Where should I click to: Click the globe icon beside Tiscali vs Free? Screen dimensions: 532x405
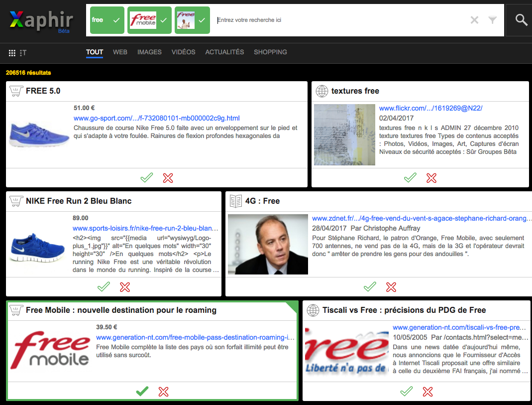(x=313, y=310)
